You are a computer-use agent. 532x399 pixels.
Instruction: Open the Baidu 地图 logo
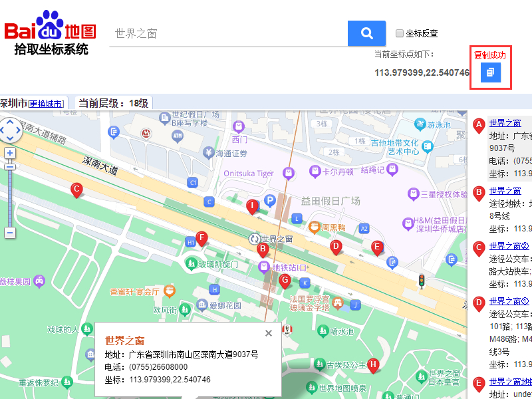click(51, 32)
